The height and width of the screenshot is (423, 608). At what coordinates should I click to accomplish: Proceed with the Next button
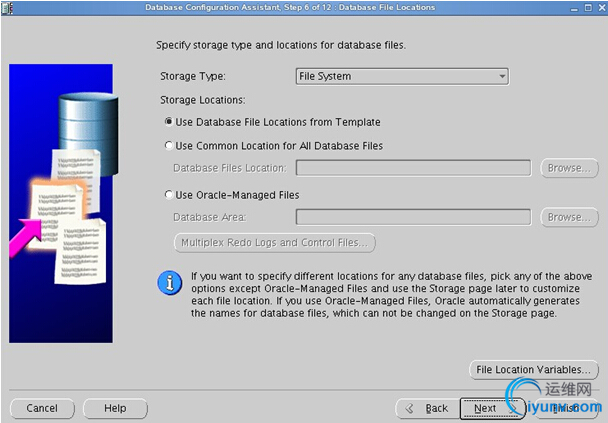pos(486,408)
